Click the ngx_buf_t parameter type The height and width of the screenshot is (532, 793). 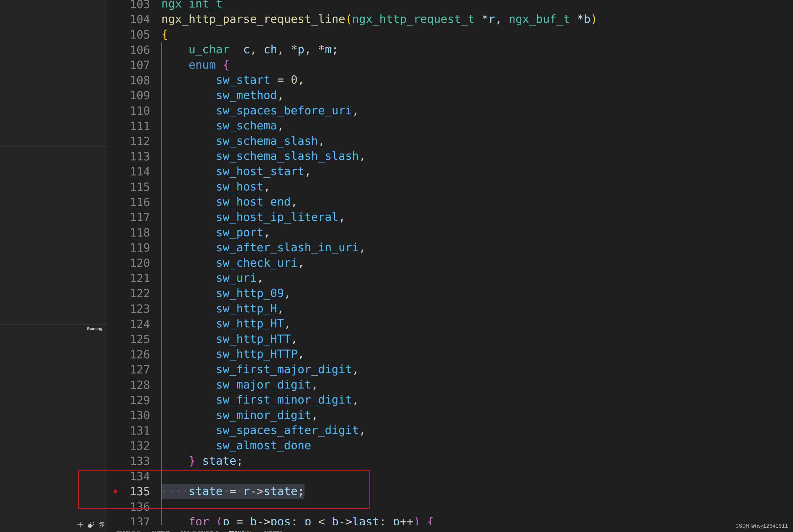tap(539, 19)
